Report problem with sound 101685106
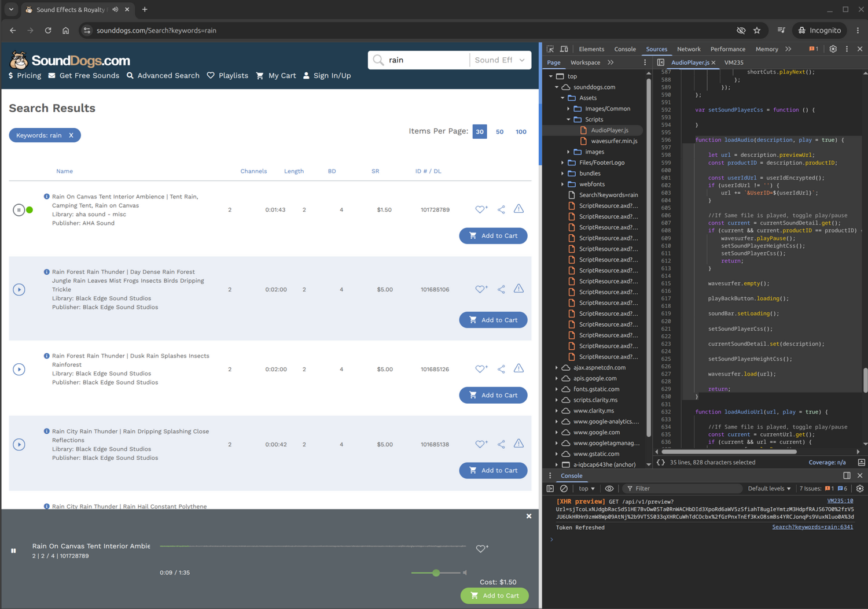 coord(518,289)
